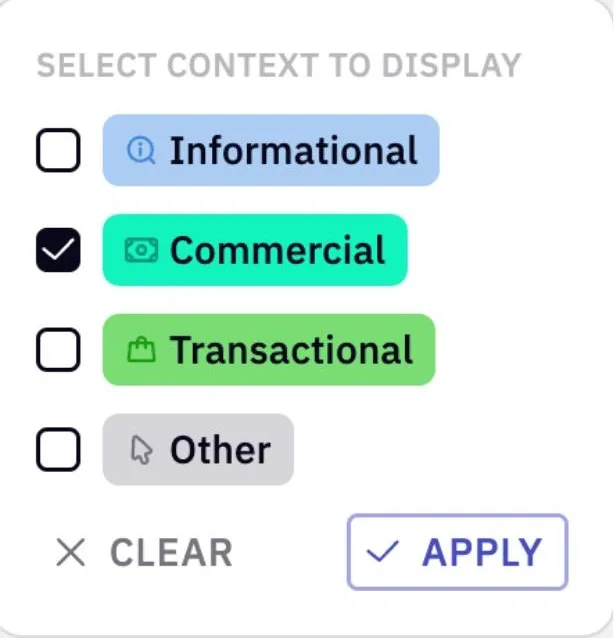Apply the selected context filter
This screenshot has width=615, height=638.
(457, 552)
